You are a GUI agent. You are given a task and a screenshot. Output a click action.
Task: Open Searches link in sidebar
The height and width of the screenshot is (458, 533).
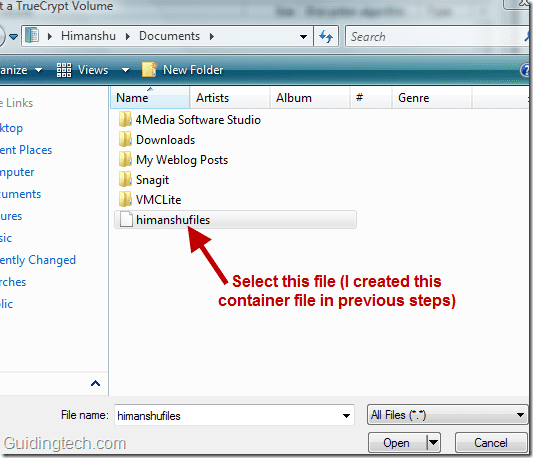[x=13, y=282]
